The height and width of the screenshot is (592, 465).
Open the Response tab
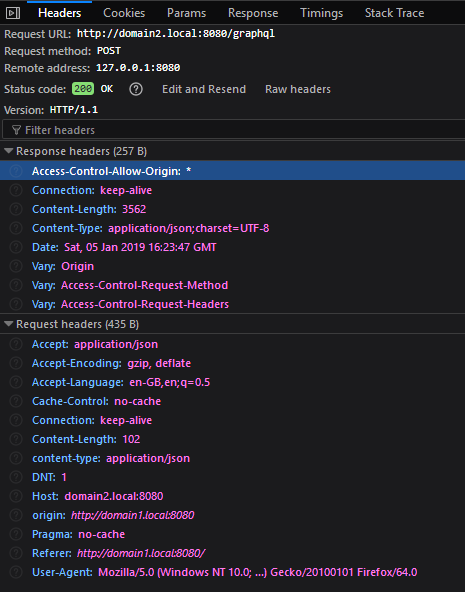tap(253, 13)
